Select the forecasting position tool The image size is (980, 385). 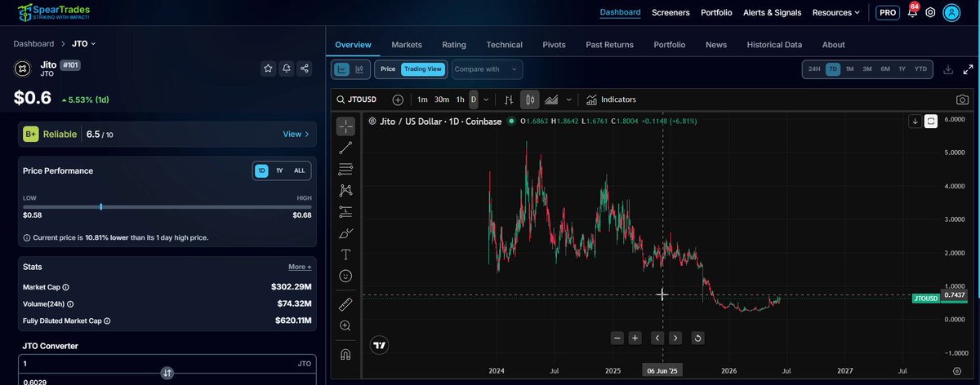345,211
